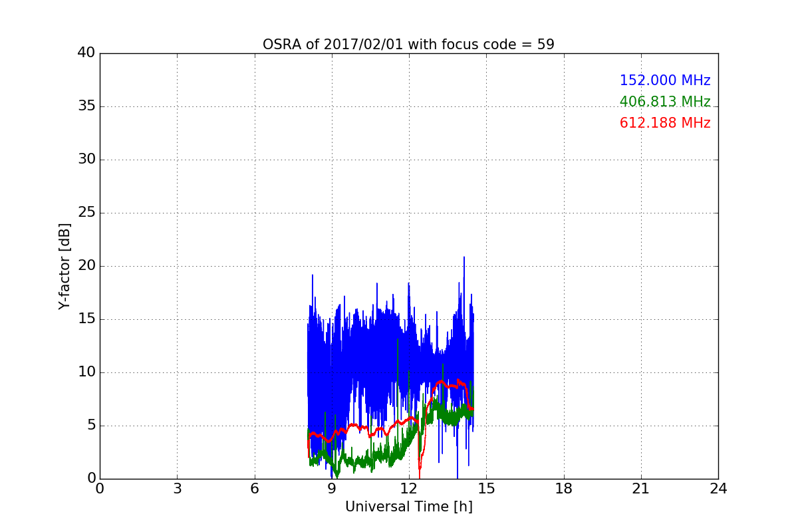
Task: Click x-axis tick label '9'
Action: 332,489
